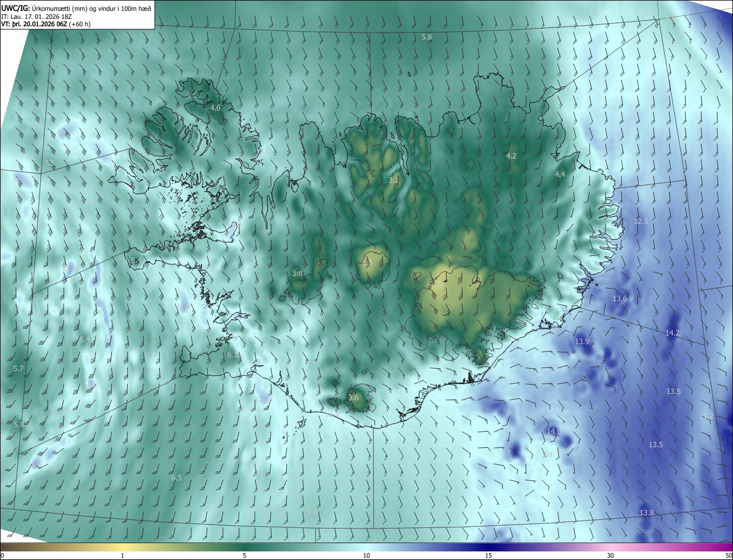Click the 14.2 value label on the map
733x560 pixels.
673,333
